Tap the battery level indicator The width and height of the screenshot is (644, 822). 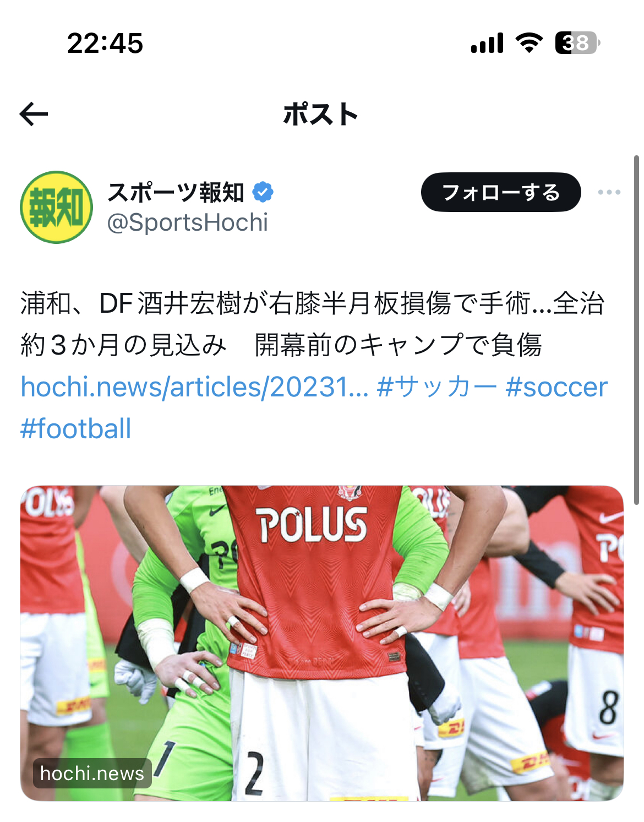point(577,42)
